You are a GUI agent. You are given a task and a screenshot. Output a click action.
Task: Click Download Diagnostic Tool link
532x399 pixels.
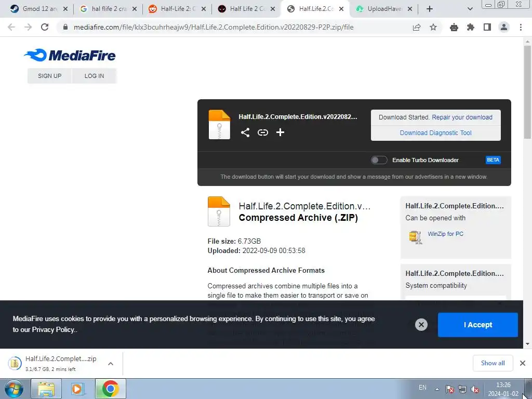[x=436, y=133]
